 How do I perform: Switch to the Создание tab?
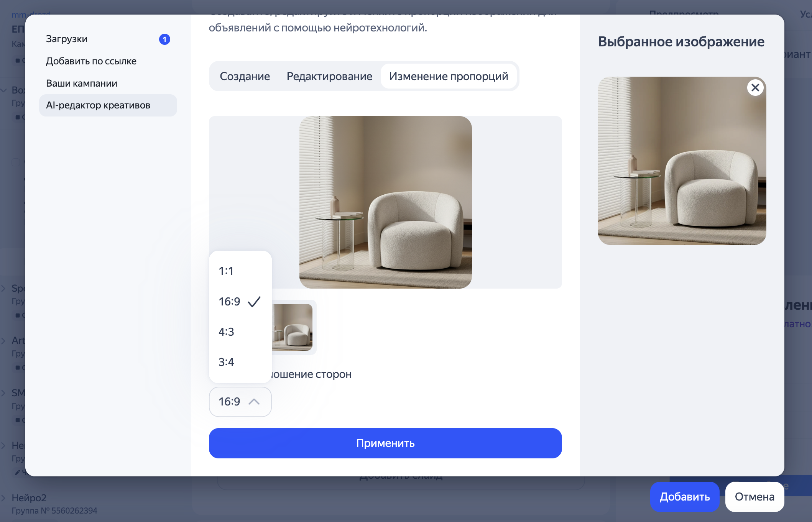coord(245,76)
